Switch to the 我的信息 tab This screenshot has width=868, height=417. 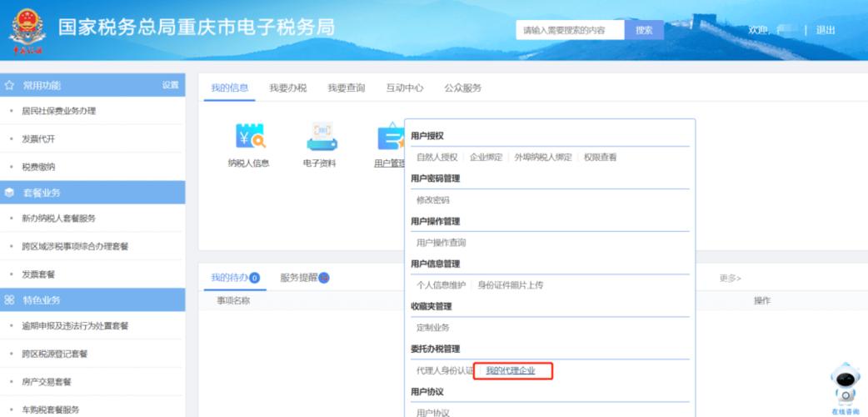pyautogui.click(x=230, y=88)
